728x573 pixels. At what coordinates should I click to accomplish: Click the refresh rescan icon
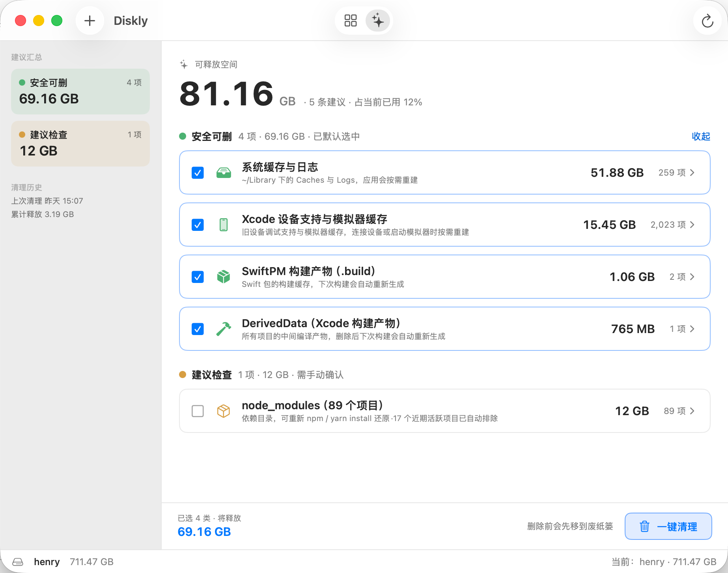(707, 21)
